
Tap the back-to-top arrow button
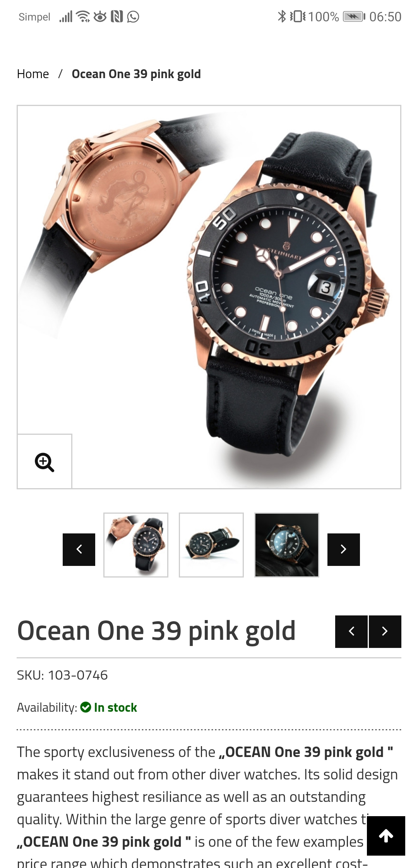386,836
